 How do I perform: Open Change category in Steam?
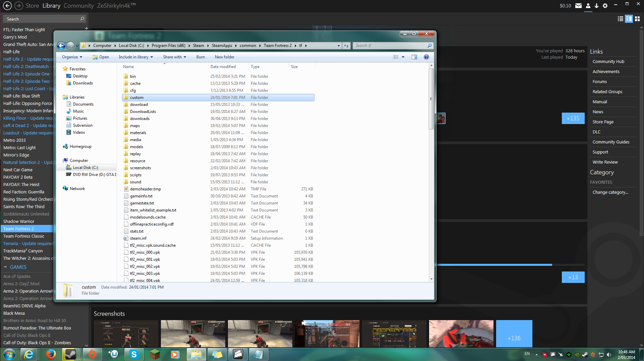(610, 192)
